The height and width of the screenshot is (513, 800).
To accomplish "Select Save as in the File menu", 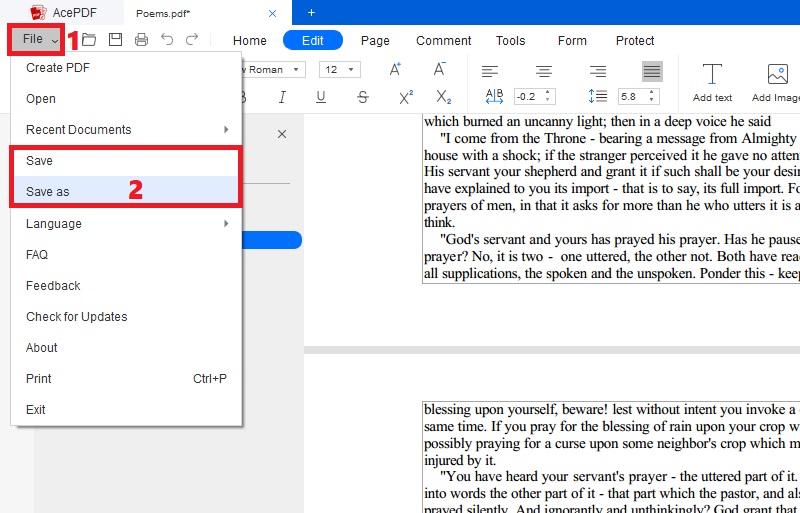I will [126, 191].
